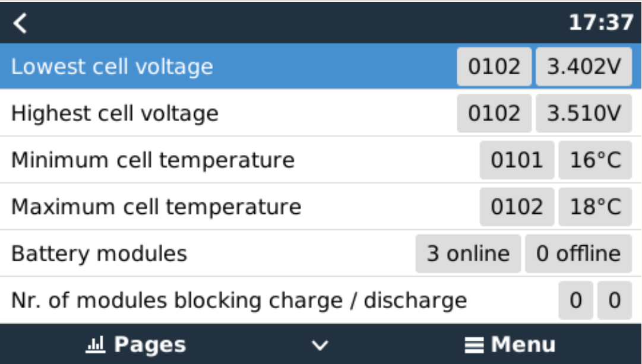Click the 3 online modules badge
642x364 pixels.
pyautogui.click(x=468, y=254)
